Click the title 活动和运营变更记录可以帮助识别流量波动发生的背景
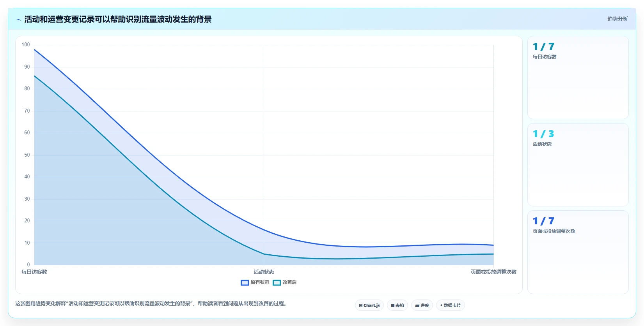This screenshot has height=326, width=644. click(x=118, y=19)
